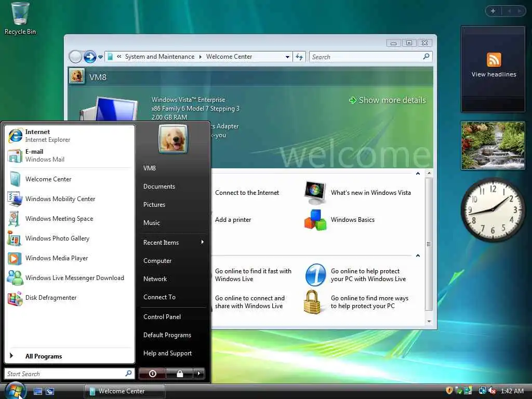532x399 pixels.
Task: Open the Recycle Bin desktop icon
Action: pyautogui.click(x=20, y=19)
